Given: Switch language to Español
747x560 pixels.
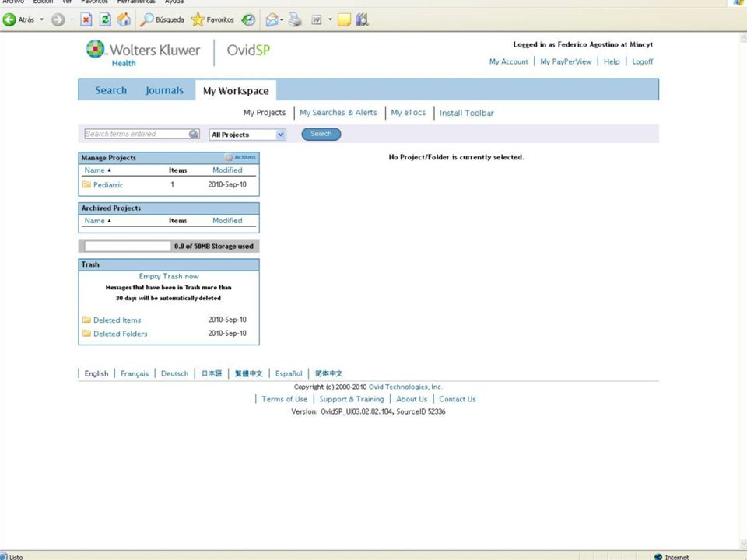Looking at the screenshot, I should point(289,373).
